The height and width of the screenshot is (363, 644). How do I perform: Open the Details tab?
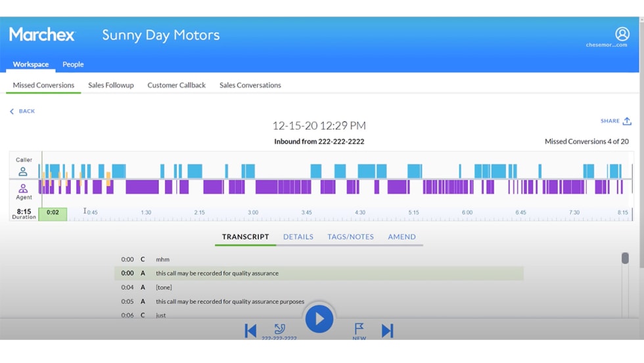tap(298, 237)
